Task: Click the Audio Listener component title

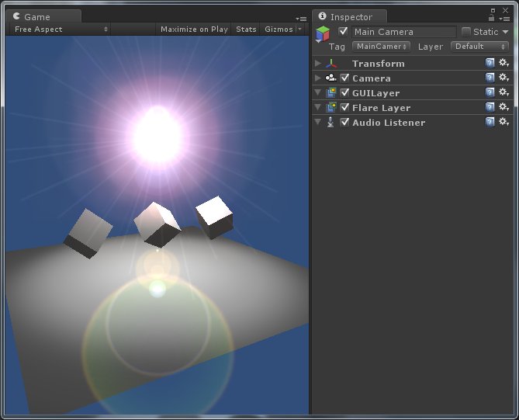Action: click(389, 123)
